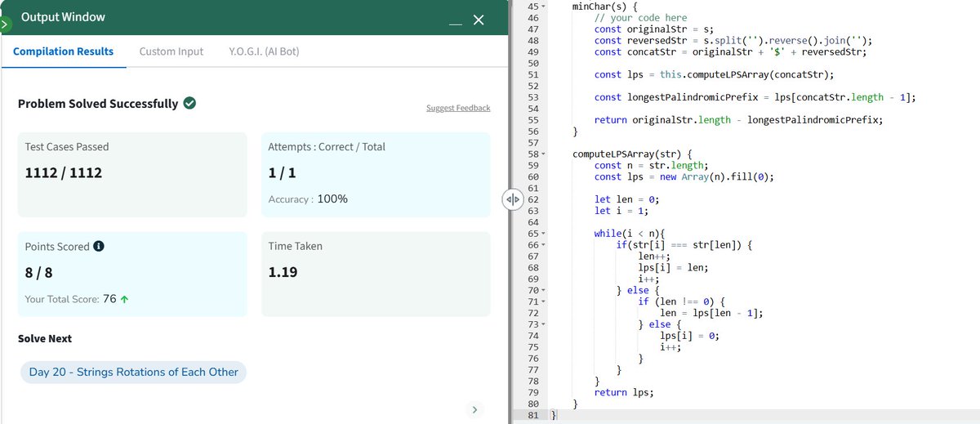Minimize the Output Window panel

coord(457,26)
